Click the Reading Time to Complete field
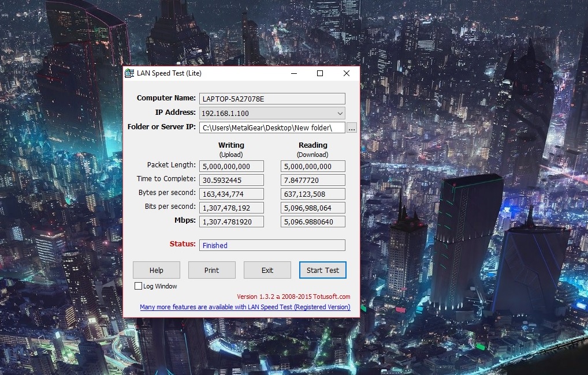The image size is (588, 375). (x=312, y=180)
